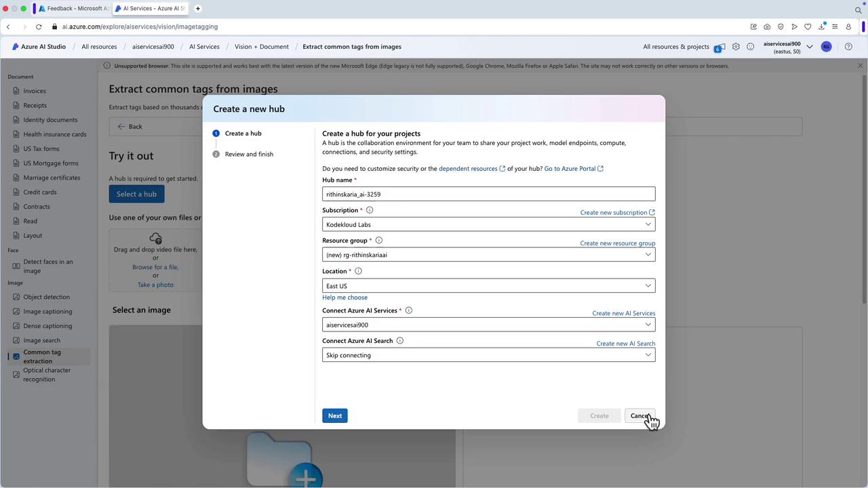Click the Help me choose link
The image size is (868, 488).
344,298
